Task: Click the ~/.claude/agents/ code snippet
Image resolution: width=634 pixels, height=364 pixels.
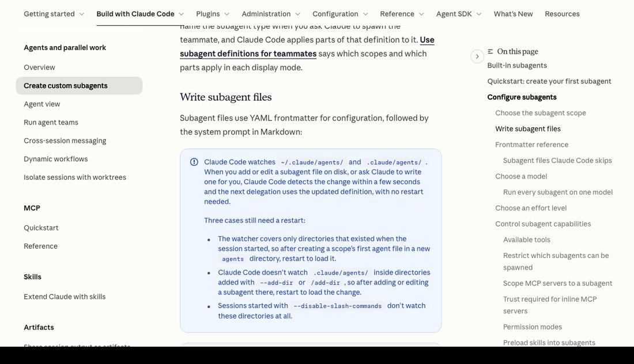Action: click(x=312, y=162)
